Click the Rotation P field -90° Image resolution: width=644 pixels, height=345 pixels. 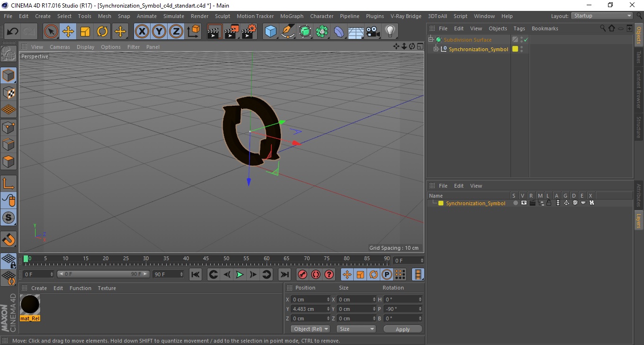[402, 309]
